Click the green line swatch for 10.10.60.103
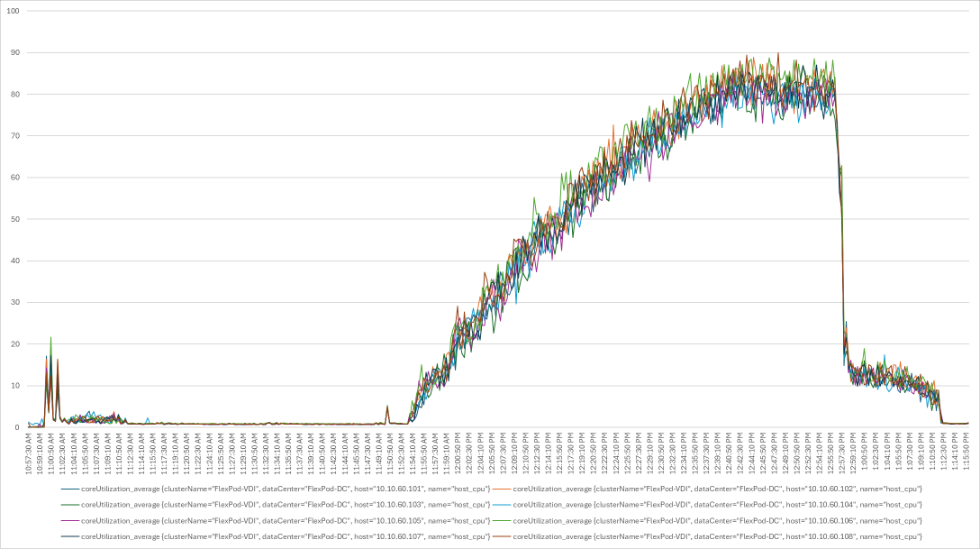Viewport: 980px width, 549px height. pyautogui.click(x=70, y=505)
